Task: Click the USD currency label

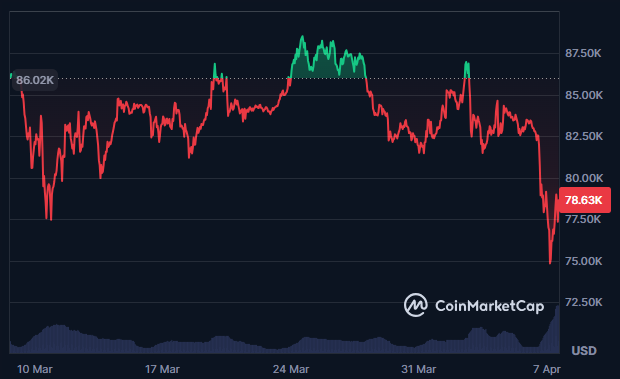Action: [584, 351]
